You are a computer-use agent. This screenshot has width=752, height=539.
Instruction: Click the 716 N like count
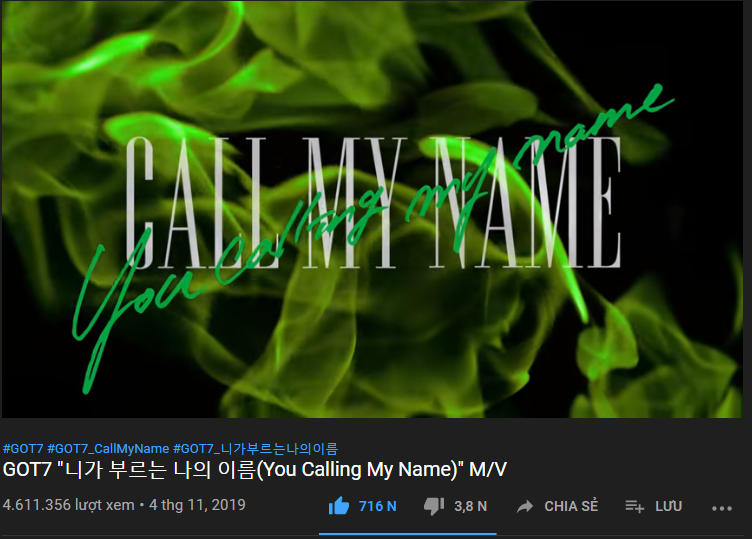(x=377, y=506)
